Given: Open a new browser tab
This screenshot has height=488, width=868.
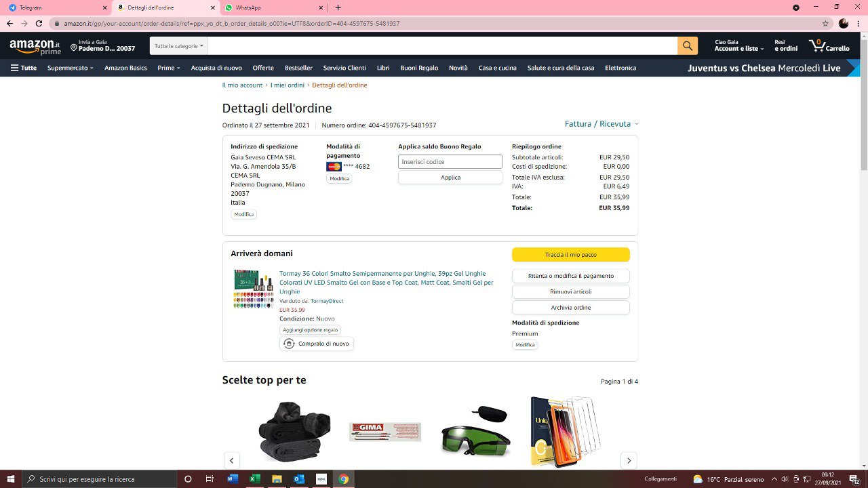Looking at the screenshot, I should (338, 7).
